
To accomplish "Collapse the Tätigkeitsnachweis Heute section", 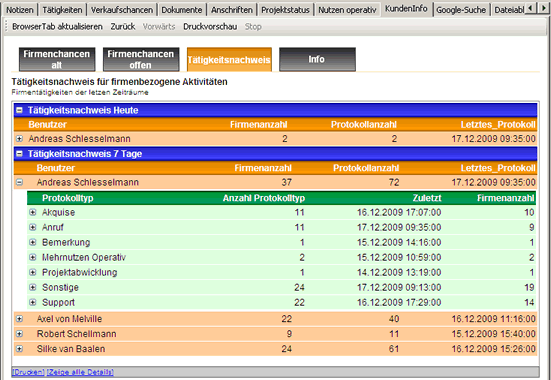I will [20, 110].
